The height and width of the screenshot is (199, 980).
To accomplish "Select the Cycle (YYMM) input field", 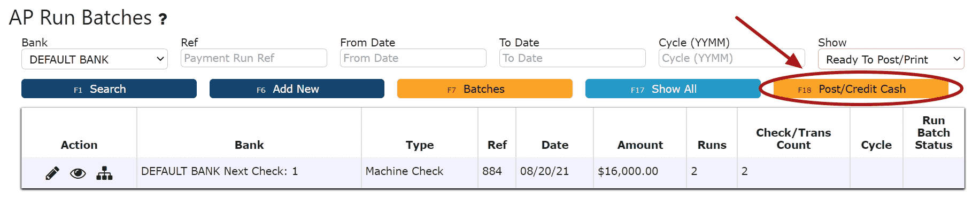I will point(732,58).
